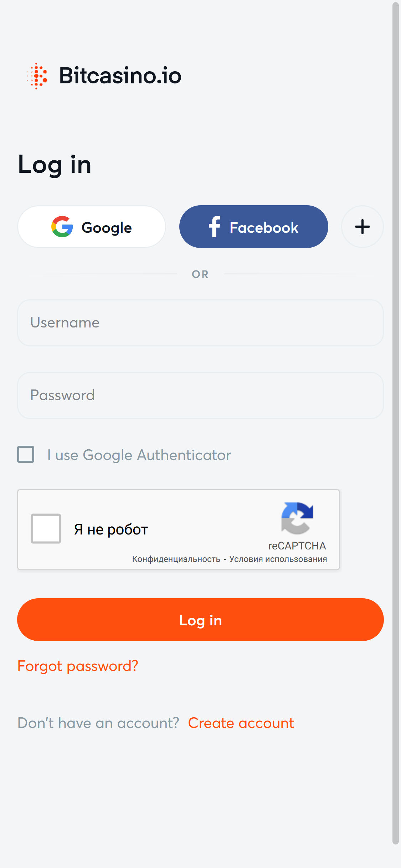Tick the Google Authenticator checkbox
This screenshot has height=868, width=401.
pyautogui.click(x=26, y=454)
